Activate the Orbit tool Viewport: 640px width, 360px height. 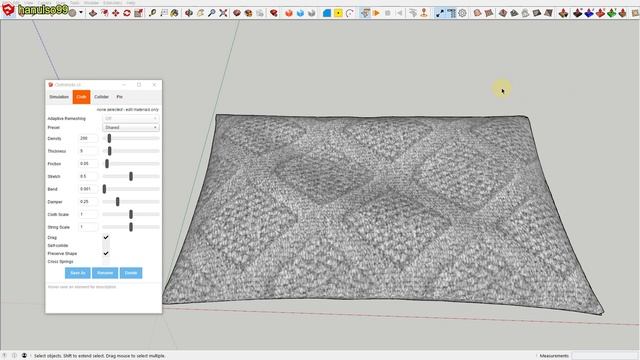(189, 13)
